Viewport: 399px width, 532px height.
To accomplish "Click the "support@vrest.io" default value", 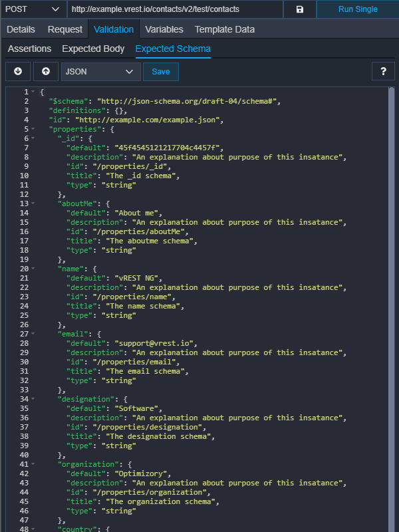I will pyautogui.click(x=154, y=343).
